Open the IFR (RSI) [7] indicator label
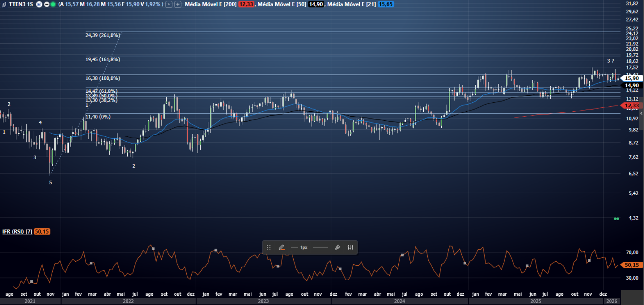The width and height of the screenshot is (644, 305). pyautogui.click(x=17, y=232)
